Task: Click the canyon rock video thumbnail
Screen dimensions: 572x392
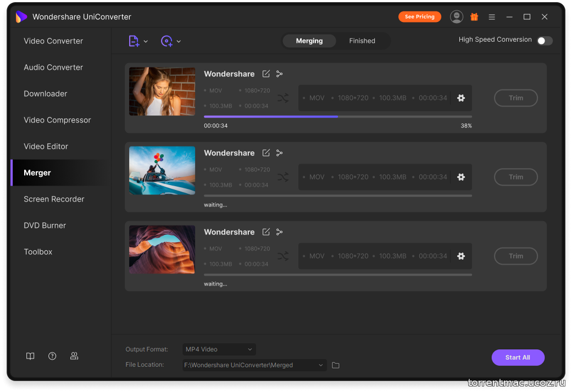Action: coord(162,249)
